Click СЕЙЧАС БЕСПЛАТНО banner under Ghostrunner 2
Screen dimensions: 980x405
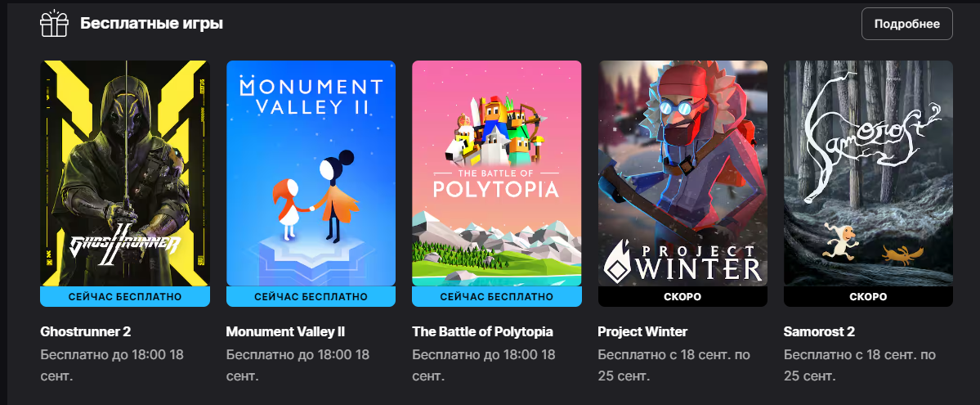125,297
